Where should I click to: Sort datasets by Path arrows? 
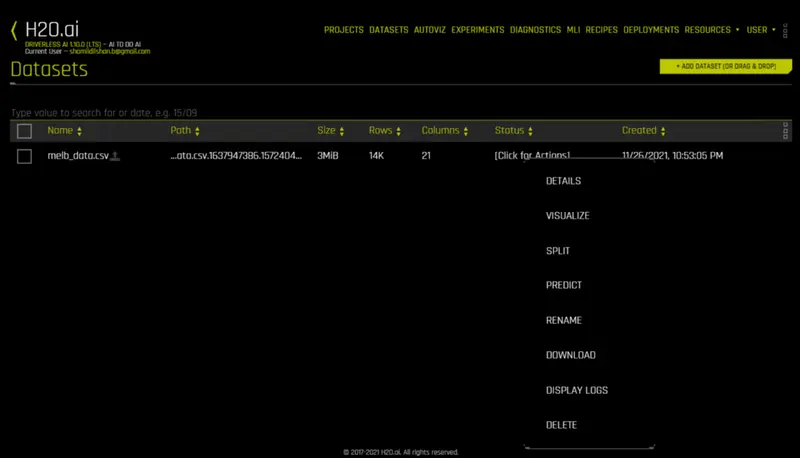pos(197,131)
